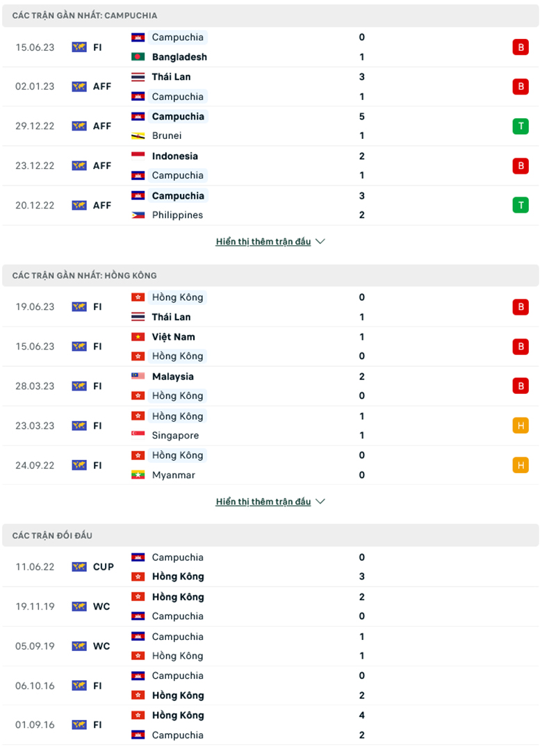
Task: Click the WC match row dated 19.11.19
Action: pyautogui.click(x=271, y=606)
